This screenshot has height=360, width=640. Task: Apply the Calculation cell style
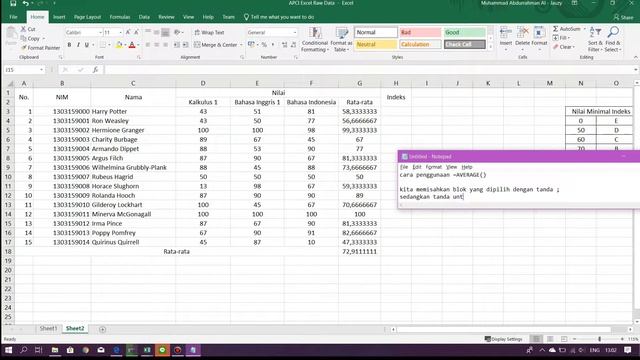tap(420, 44)
